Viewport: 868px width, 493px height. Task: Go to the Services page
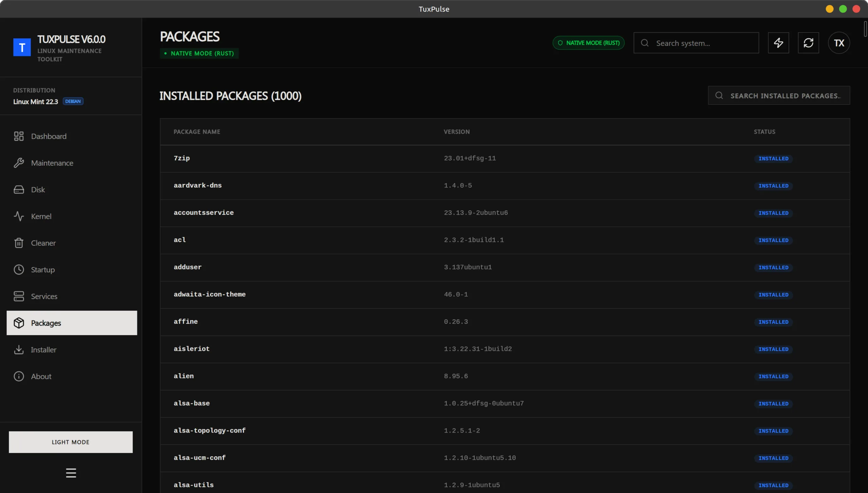coord(44,296)
